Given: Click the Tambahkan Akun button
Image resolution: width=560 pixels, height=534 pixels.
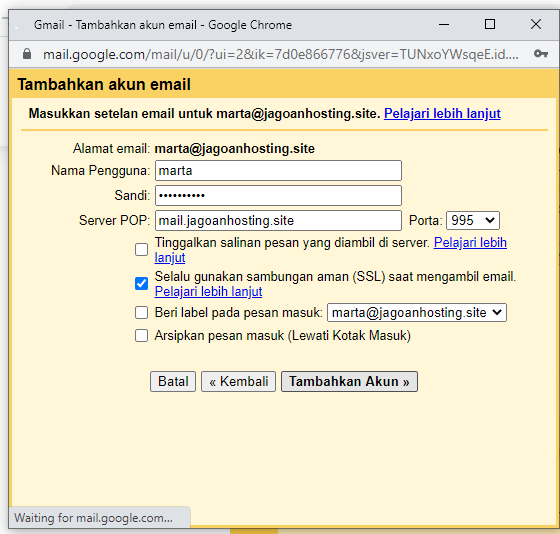Looking at the screenshot, I should point(349,381).
